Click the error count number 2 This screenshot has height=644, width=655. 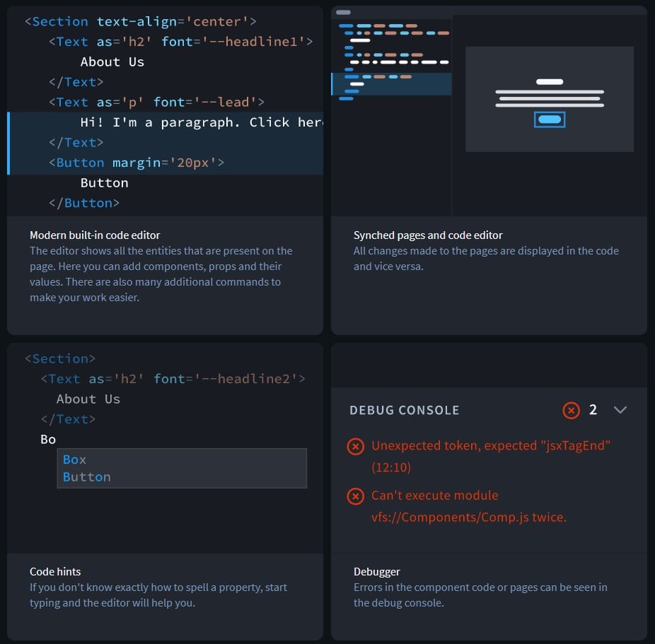(x=593, y=410)
